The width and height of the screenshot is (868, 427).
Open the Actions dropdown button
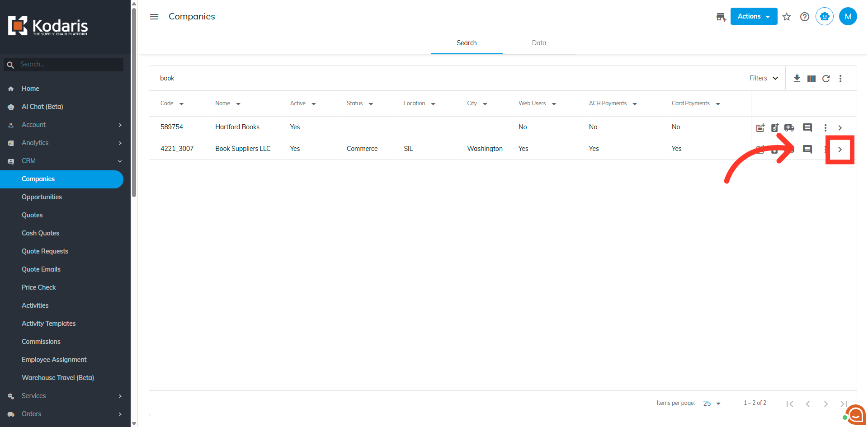[x=754, y=16]
